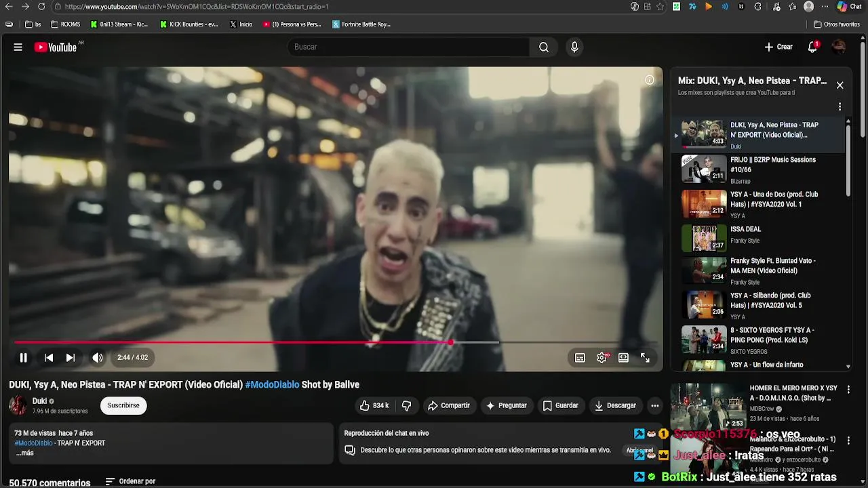Enter fullscreen mode
This screenshot has height=488, width=868.
645,358
